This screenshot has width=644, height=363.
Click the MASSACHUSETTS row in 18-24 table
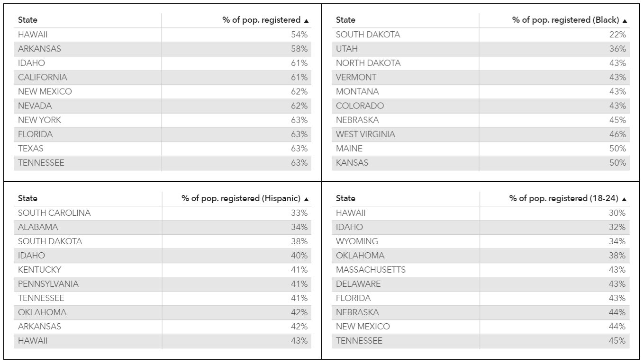tap(481, 270)
